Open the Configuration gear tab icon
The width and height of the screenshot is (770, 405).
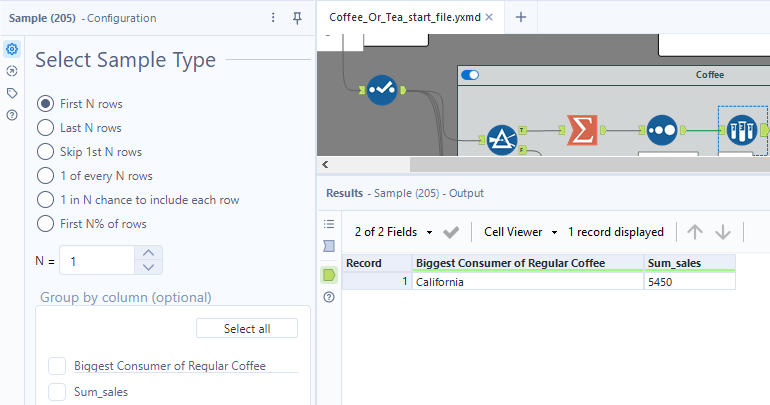12,49
